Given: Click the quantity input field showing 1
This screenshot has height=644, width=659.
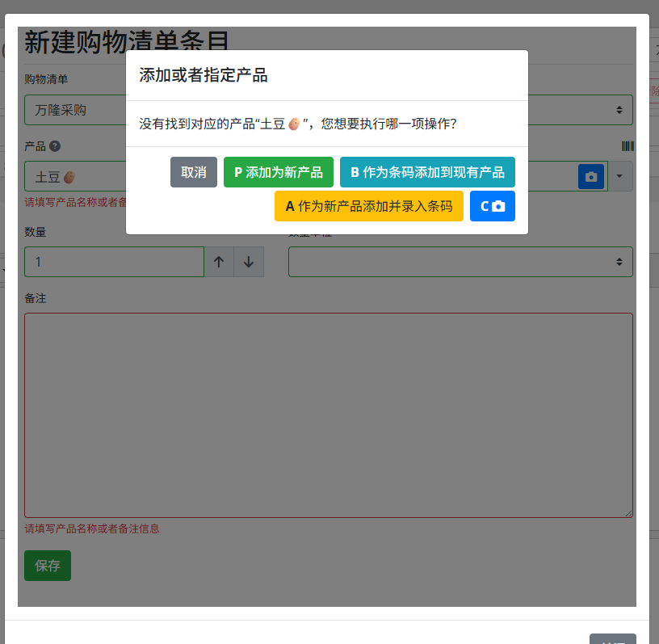Looking at the screenshot, I should tap(115, 262).
